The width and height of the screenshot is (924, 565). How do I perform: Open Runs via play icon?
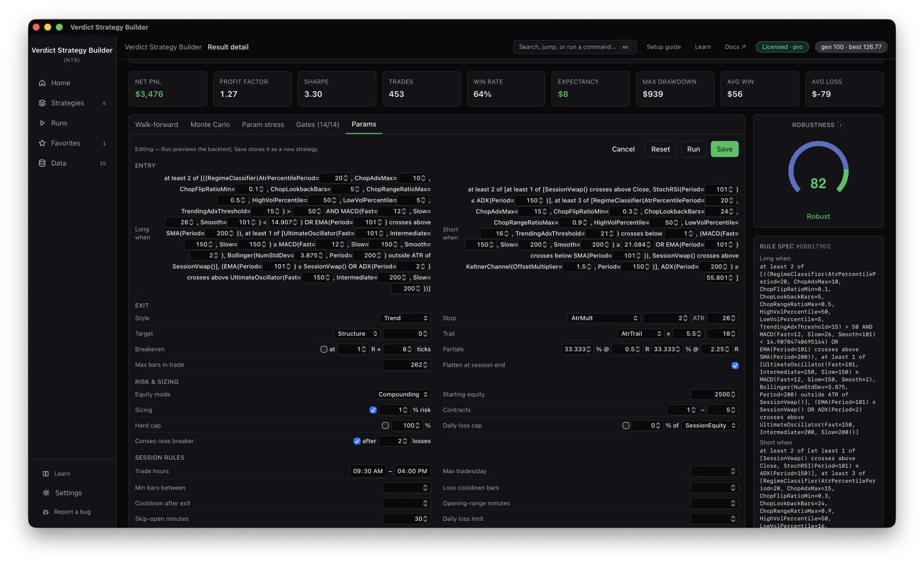coord(42,123)
